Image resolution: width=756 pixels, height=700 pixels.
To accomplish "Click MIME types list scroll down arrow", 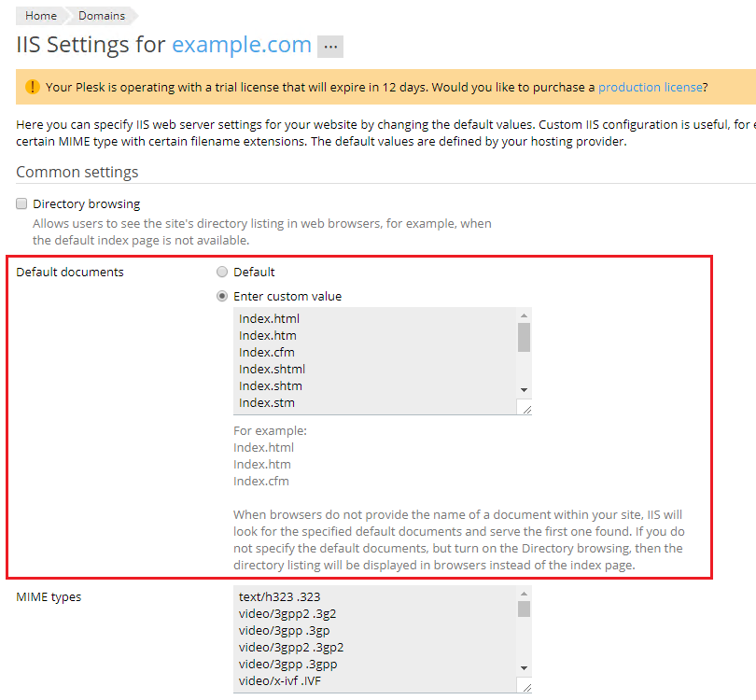I will tap(524, 667).
